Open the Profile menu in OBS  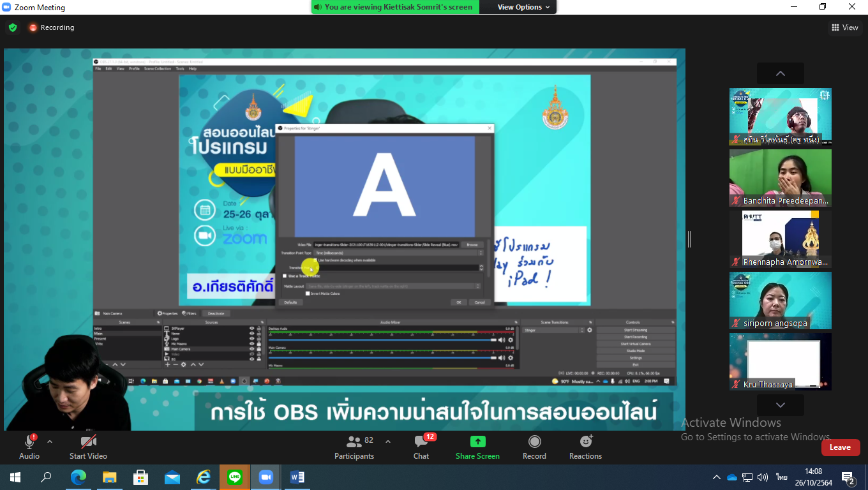[134, 68]
